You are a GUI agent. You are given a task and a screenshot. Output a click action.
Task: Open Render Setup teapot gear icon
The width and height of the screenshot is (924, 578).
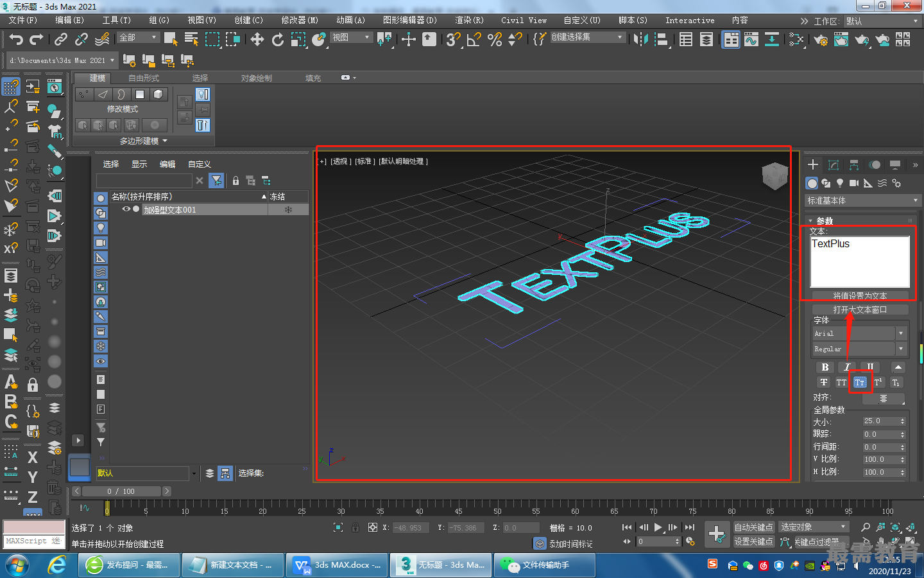tap(821, 39)
